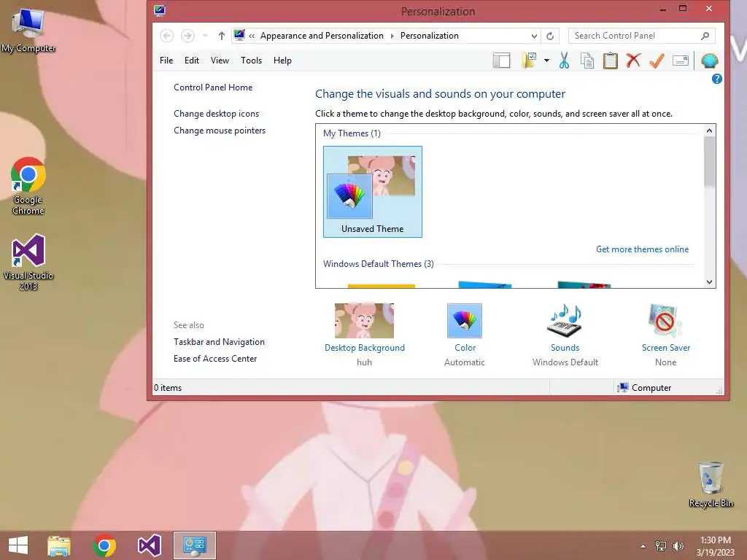This screenshot has height=560, width=747.
Task: Click the Computer status bar entry
Action: click(644, 388)
